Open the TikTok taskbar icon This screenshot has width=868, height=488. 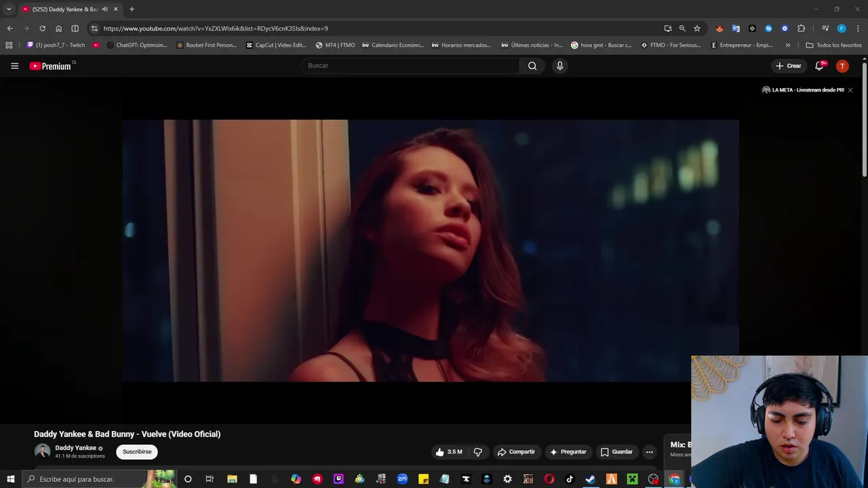point(570,479)
